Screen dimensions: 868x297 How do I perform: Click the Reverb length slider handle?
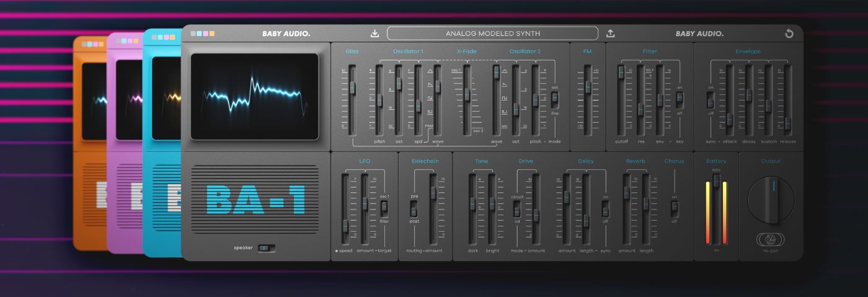646,203
